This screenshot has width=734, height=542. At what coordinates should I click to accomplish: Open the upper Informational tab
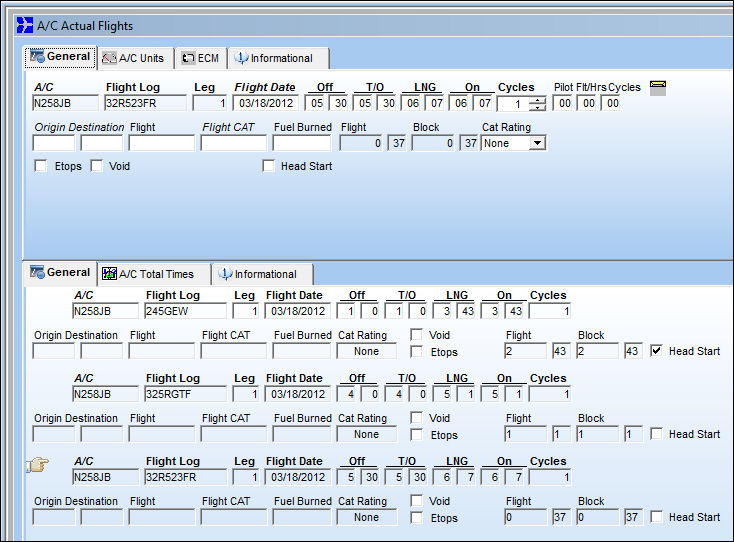click(278, 58)
